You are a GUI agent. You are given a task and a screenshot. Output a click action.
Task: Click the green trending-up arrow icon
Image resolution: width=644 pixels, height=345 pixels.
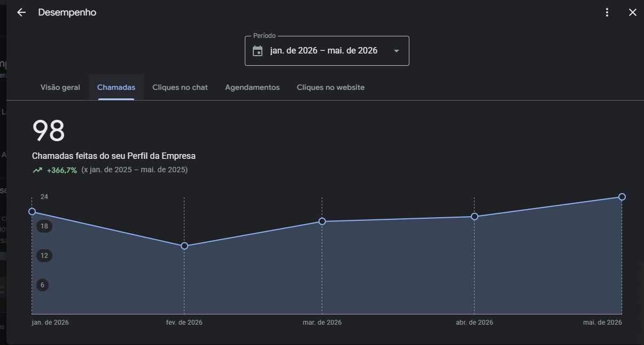tap(37, 170)
